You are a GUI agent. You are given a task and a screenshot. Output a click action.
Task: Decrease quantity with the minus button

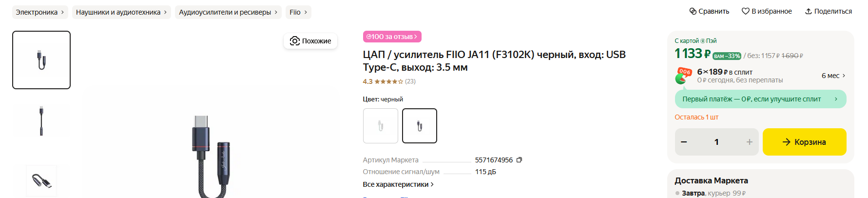[684, 142]
